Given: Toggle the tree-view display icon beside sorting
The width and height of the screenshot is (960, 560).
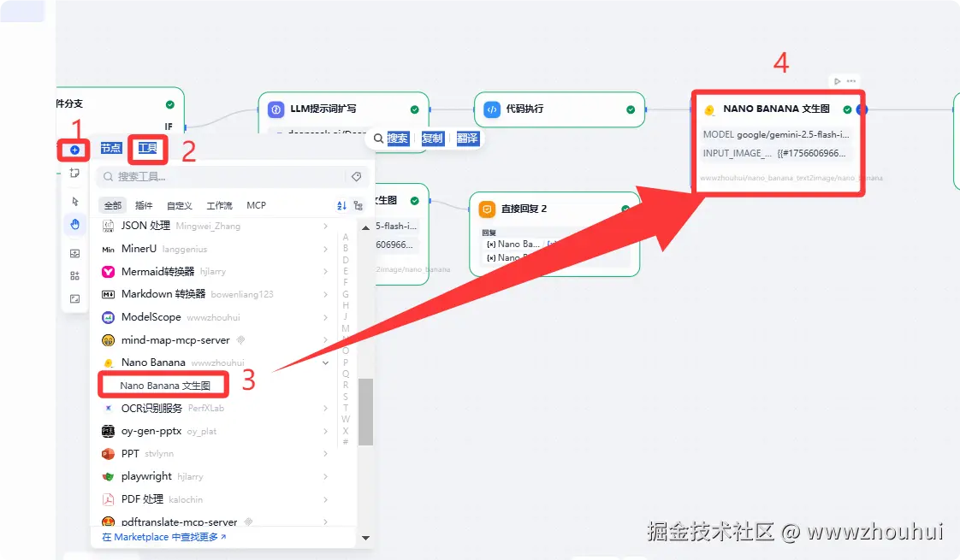Looking at the screenshot, I should click(359, 205).
